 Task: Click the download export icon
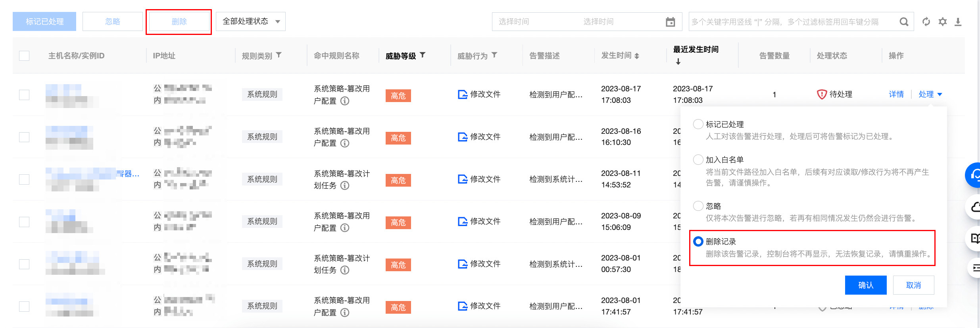pos(958,22)
